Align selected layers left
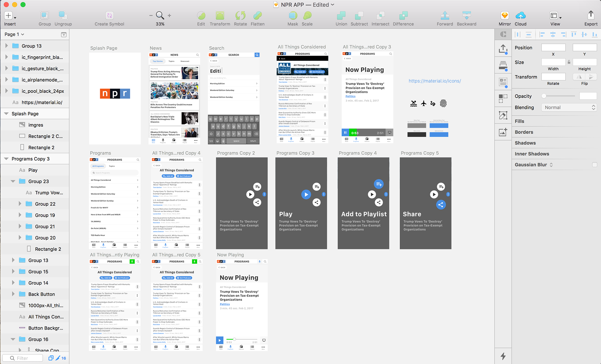This screenshot has width=601, height=364. pyautogui.click(x=542, y=34)
